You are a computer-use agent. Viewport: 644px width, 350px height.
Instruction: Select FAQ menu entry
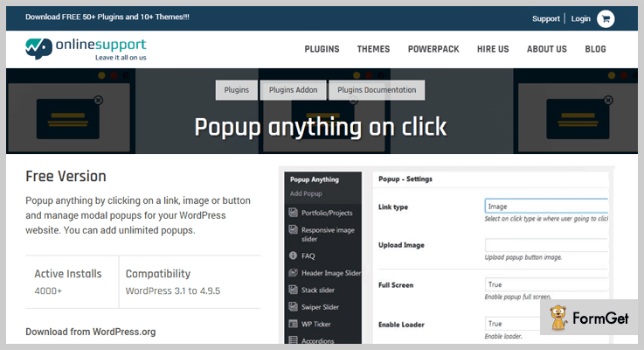tap(308, 255)
